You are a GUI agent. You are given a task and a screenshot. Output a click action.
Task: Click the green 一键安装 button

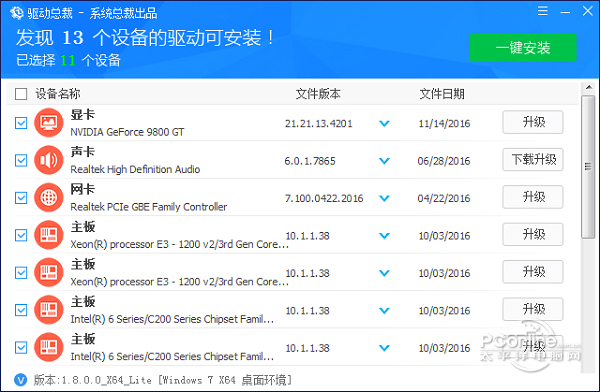pos(523,48)
